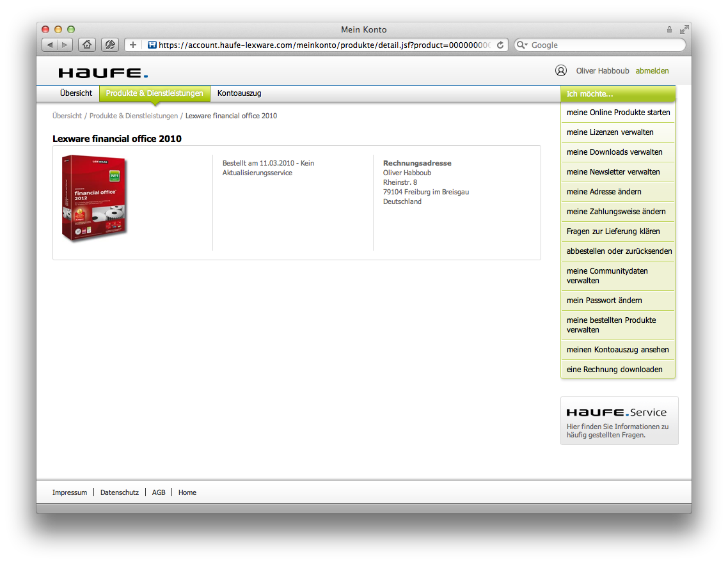
Task: Select 'meine Downloads verwalten'
Action: [618, 152]
